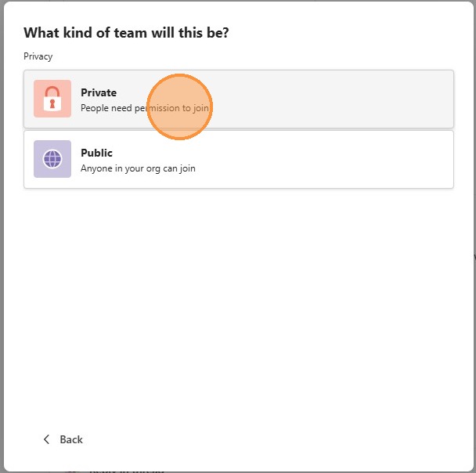Click the red padlock Private icon

click(52, 99)
